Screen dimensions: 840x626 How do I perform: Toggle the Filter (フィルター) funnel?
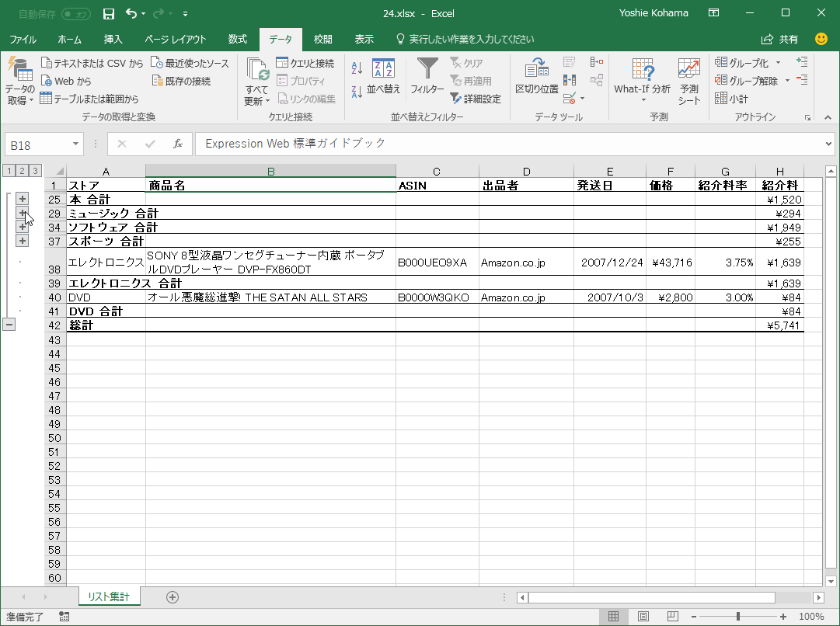click(x=427, y=76)
